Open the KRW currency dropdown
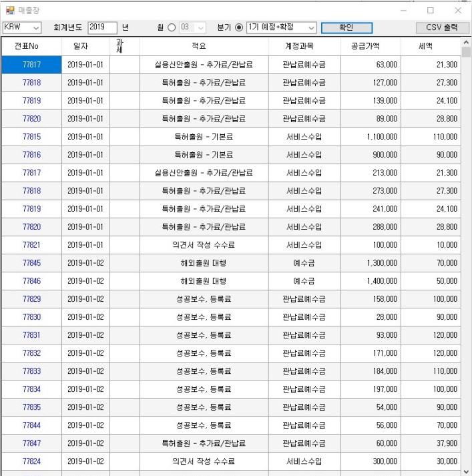 (x=22, y=27)
